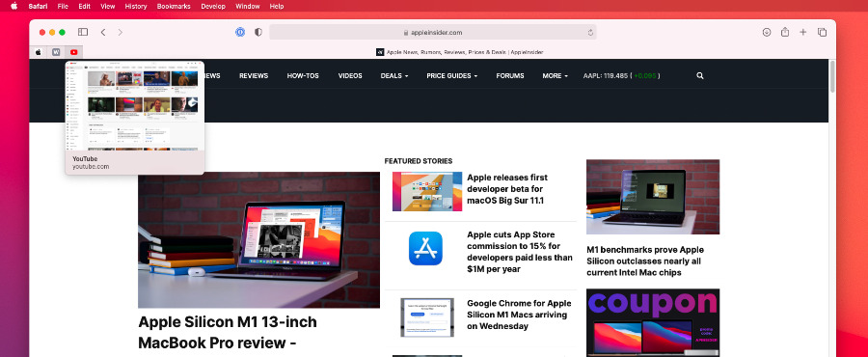Go back using the back arrow

pos(103,32)
